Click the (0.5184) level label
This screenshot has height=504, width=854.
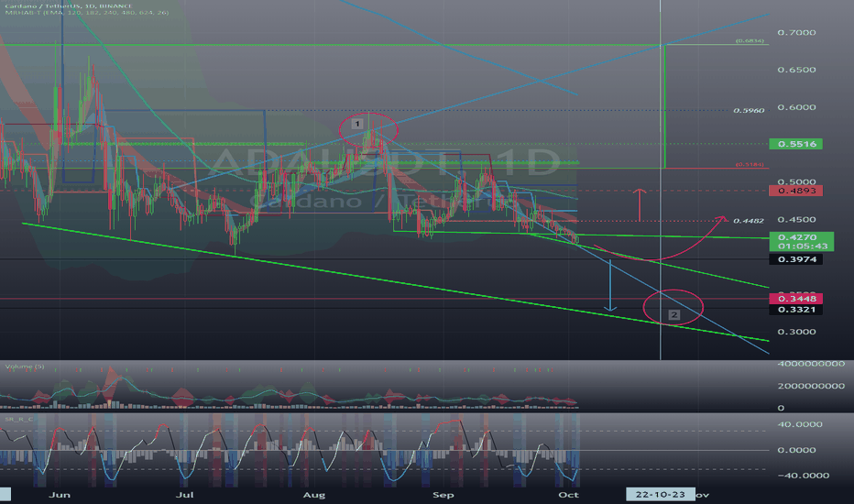(x=750, y=164)
